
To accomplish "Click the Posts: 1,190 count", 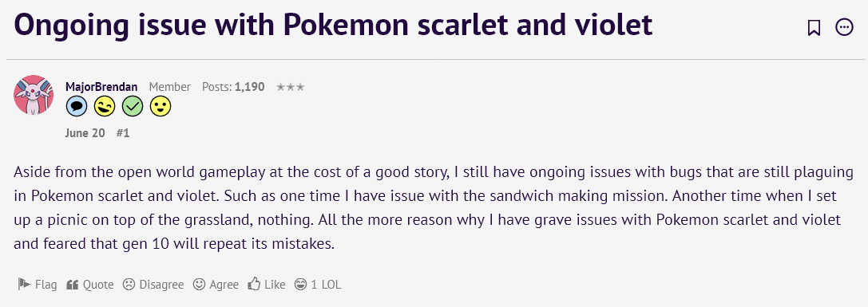I will (x=233, y=87).
